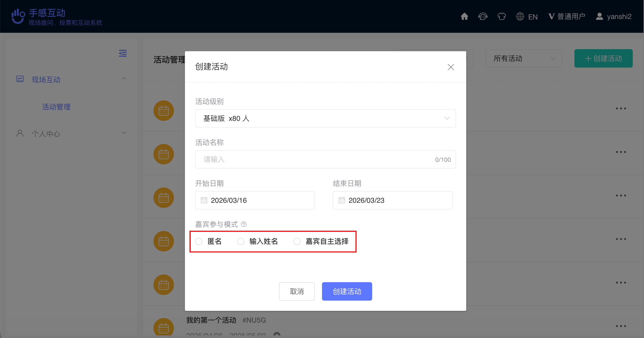The image size is (644, 338).
Task: Collapse sidebar with the menu fold icon
Action: tap(123, 53)
